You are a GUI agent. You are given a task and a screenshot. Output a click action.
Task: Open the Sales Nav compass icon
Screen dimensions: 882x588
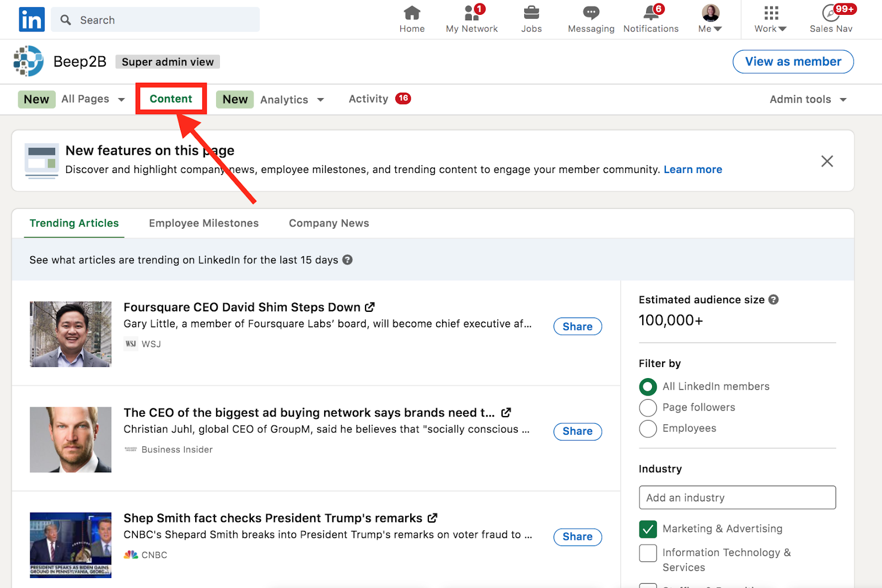[x=831, y=13]
